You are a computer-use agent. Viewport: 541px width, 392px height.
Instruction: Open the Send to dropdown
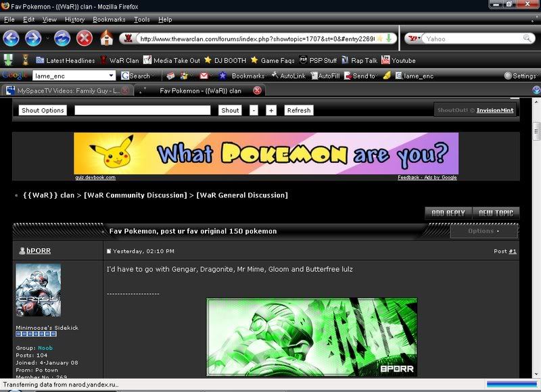(360, 76)
